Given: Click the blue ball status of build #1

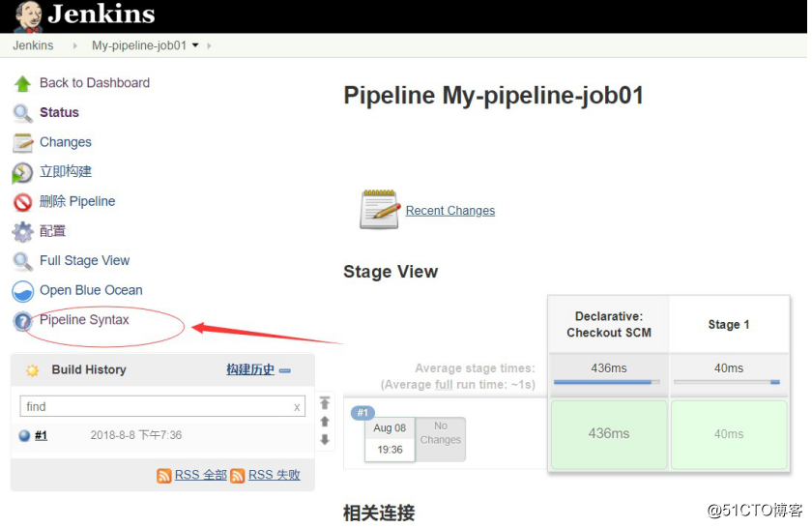Looking at the screenshot, I should 24,435.
